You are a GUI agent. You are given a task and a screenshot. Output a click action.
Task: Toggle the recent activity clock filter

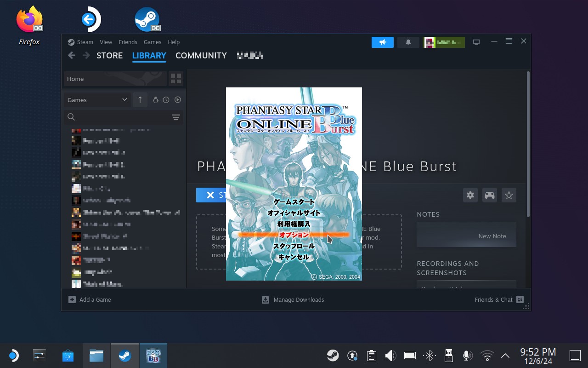(166, 100)
